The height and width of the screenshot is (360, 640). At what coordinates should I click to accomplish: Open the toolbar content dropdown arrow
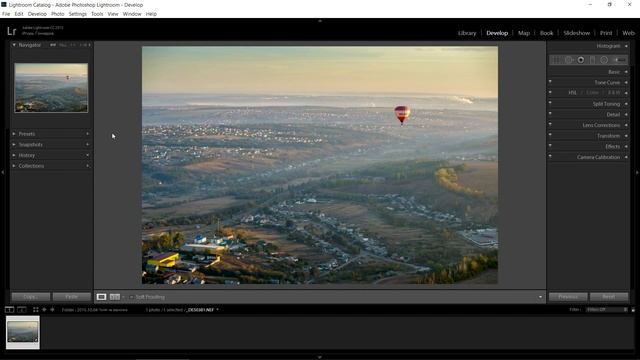coord(540,297)
